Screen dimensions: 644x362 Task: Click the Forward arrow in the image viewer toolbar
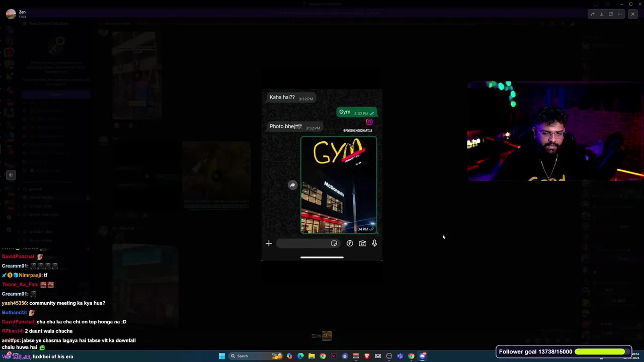[593, 14]
